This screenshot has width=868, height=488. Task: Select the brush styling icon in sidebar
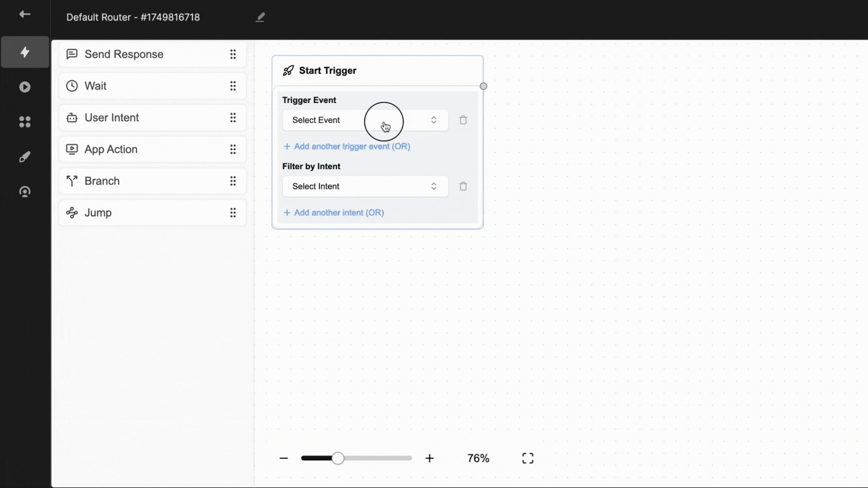tap(25, 156)
